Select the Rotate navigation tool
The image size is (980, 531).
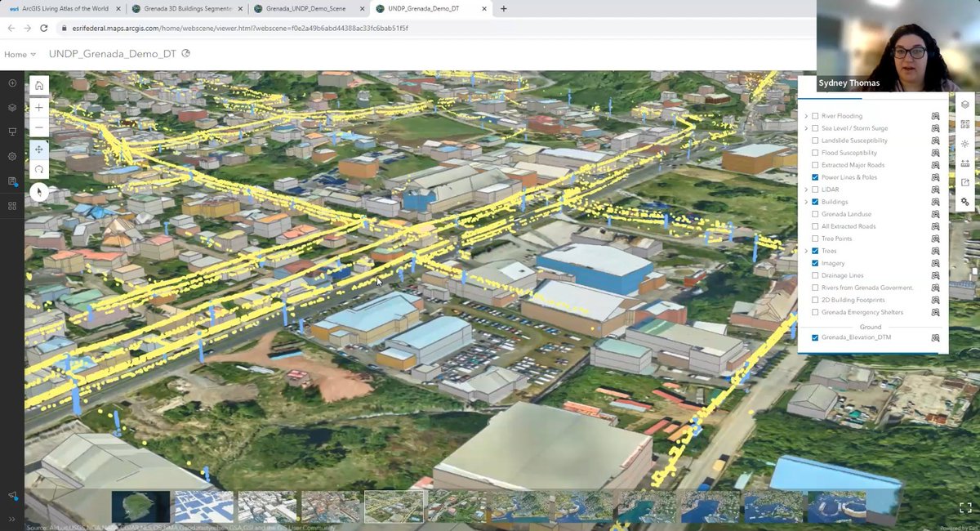pyautogui.click(x=39, y=169)
